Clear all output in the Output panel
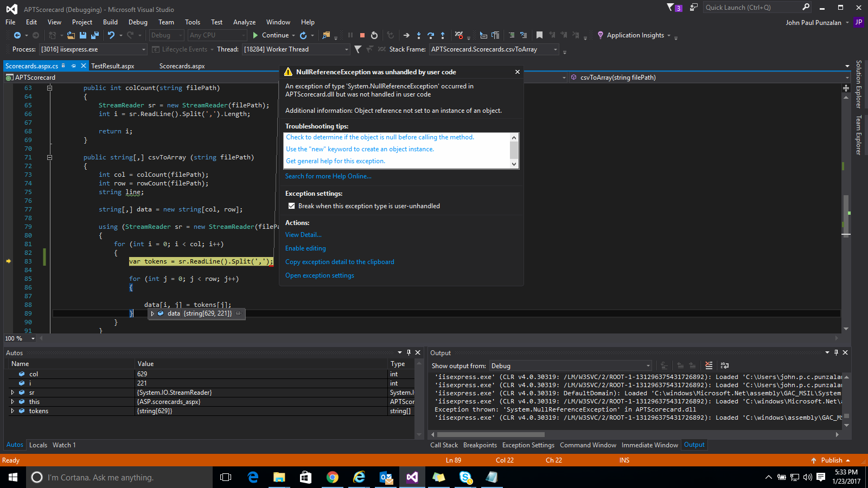868x488 pixels. [709, 365]
